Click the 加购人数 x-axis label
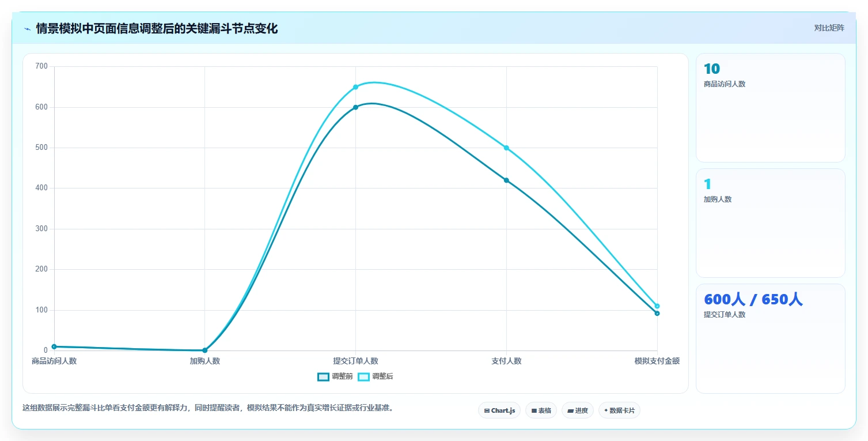This screenshot has width=868, height=441. (x=205, y=361)
